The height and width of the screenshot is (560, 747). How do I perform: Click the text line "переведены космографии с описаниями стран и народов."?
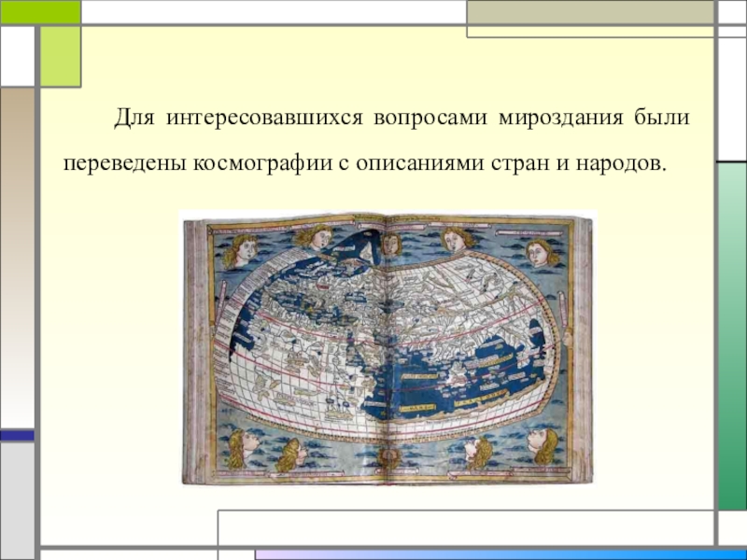[364, 163]
